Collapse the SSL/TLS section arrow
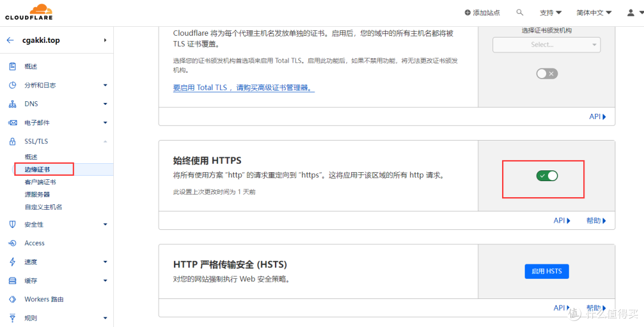644x327 pixels. tap(105, 142)
